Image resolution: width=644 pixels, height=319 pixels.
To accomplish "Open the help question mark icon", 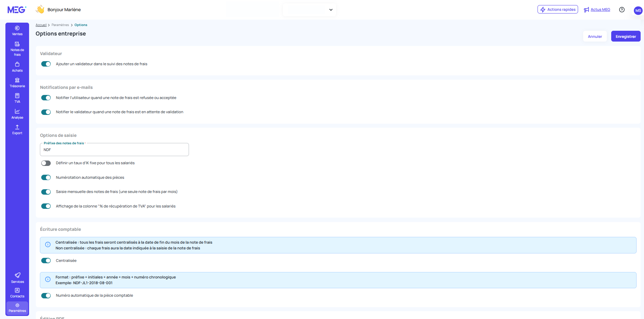I will (622, 10).
